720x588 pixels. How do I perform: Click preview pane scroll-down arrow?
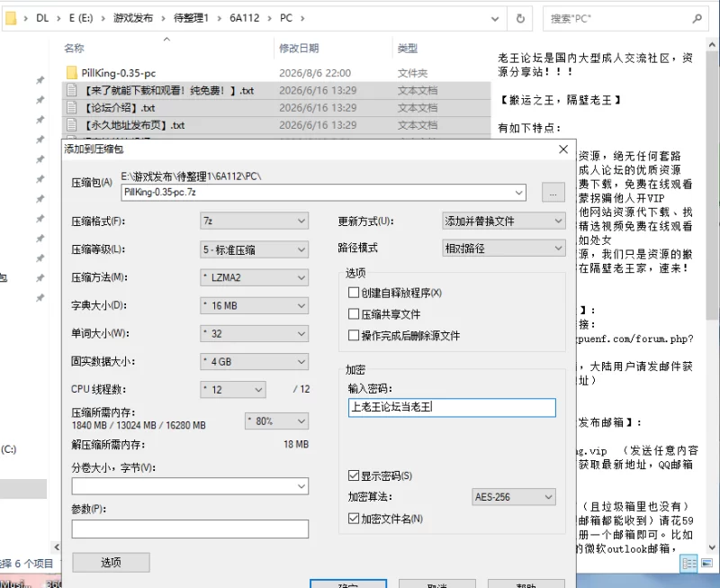(x=712, y=547)
